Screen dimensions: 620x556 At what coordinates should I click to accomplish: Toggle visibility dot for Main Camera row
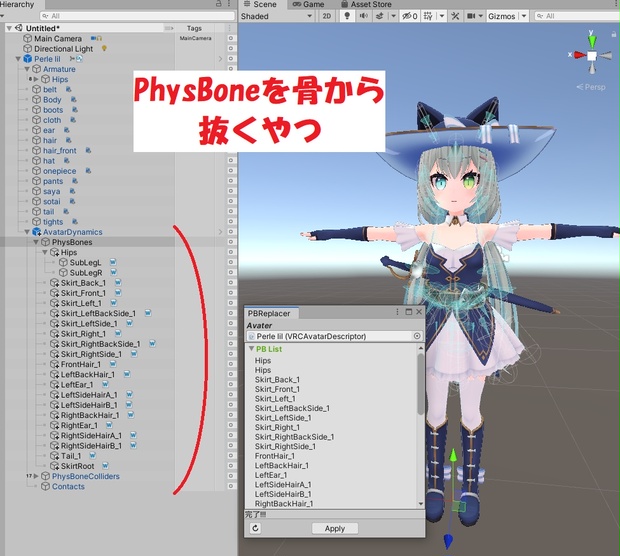point(231,38)
